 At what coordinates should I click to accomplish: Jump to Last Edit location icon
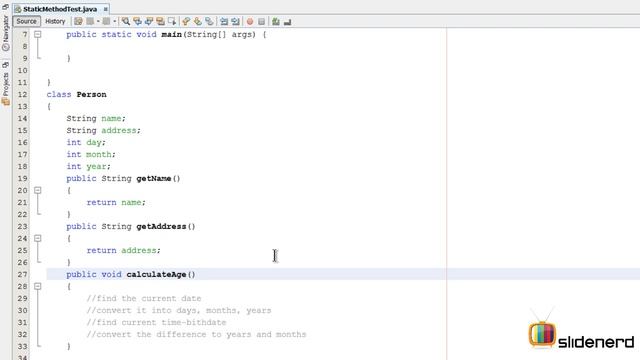point(78,21)
